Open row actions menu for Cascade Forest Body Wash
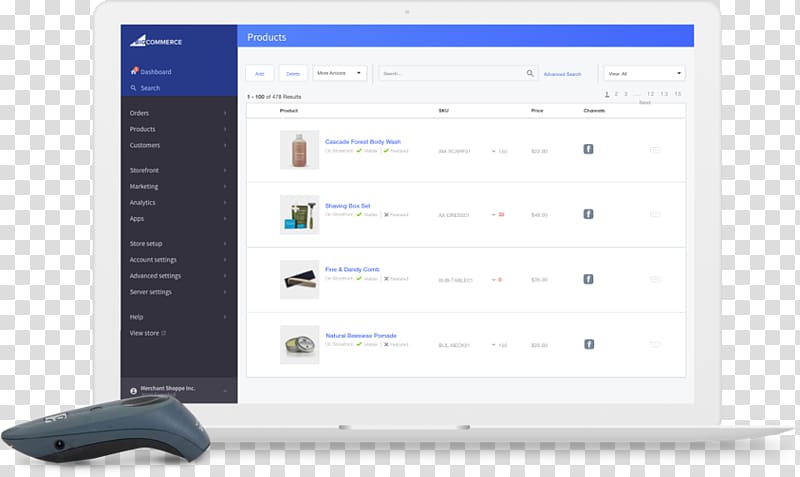Viewport: 800px width, 477px height. (655, 150)
